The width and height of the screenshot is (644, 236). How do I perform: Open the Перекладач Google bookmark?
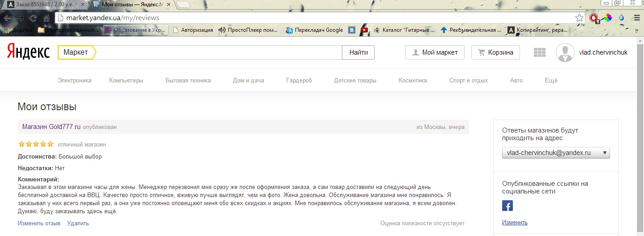click(314, 30)
